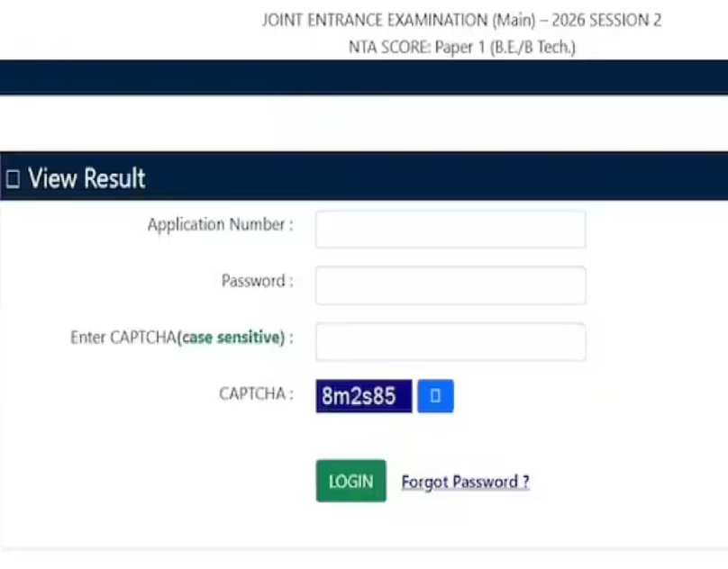Reload the CAPTCHA image using blue button
Viewport: 728px width, 569px height.
click(x=436, y=395)
